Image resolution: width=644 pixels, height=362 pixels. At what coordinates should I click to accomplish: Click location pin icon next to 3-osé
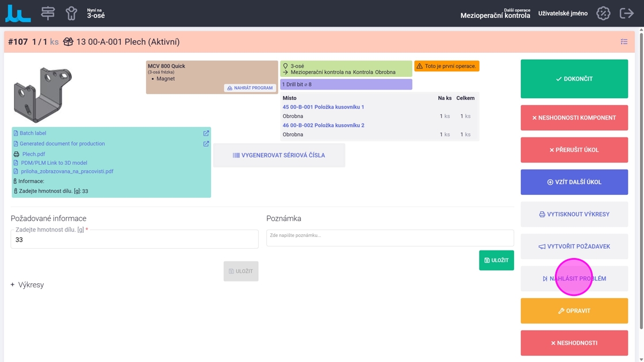coord(285,66)
